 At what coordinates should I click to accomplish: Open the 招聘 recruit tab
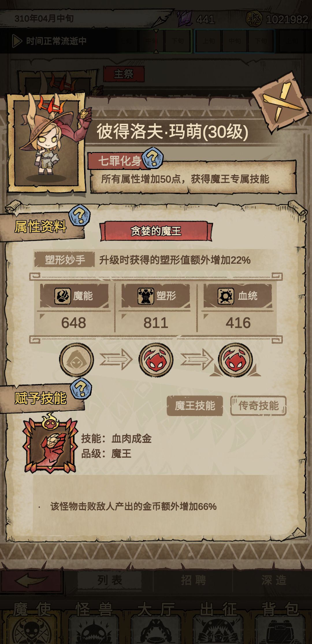(193, 580)
